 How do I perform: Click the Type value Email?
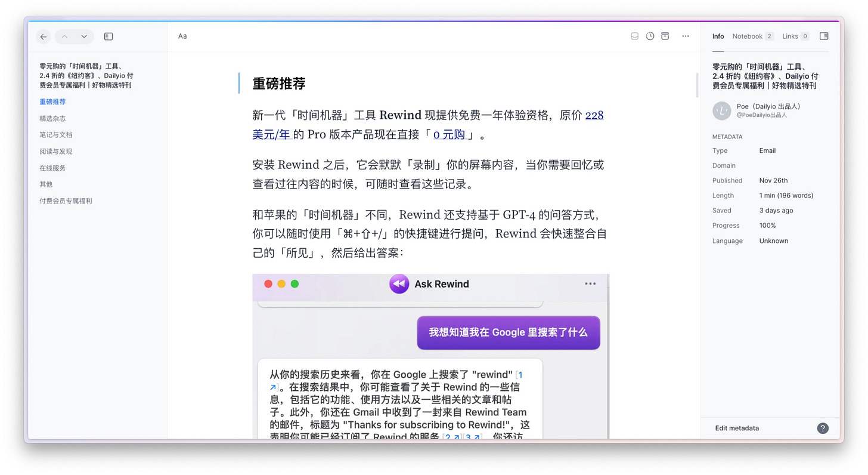tap(767, 150)
